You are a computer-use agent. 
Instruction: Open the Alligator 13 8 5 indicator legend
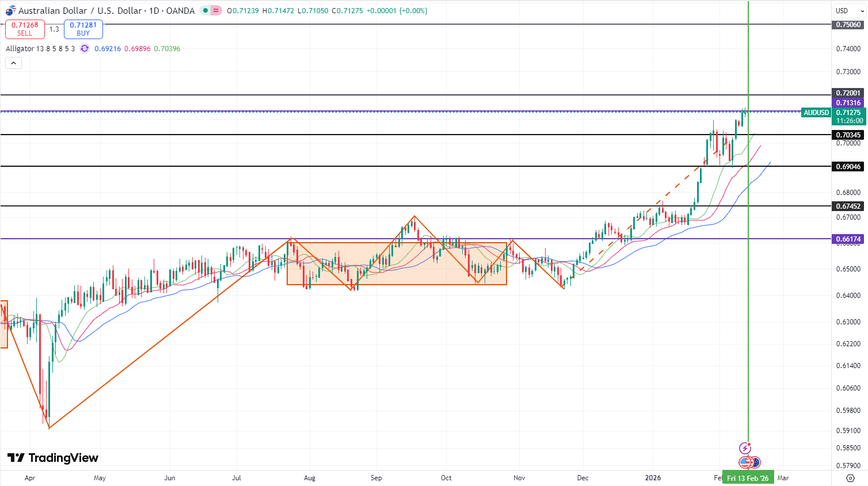point(40,49)
